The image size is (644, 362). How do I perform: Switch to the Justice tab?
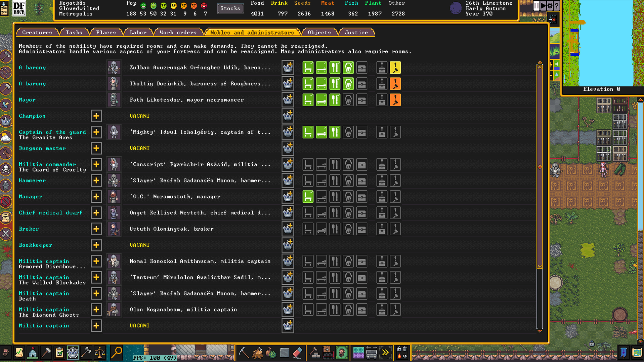coord(356,32)
